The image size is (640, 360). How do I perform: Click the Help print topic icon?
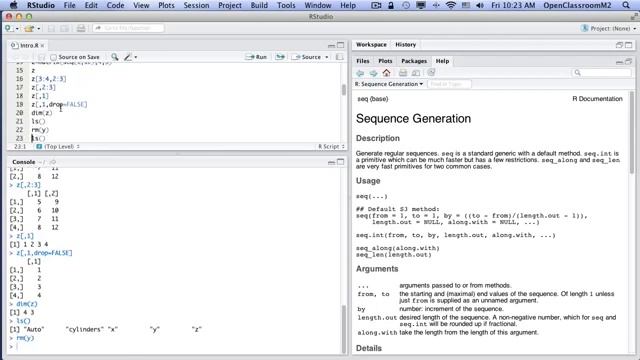tap(403, 73)
